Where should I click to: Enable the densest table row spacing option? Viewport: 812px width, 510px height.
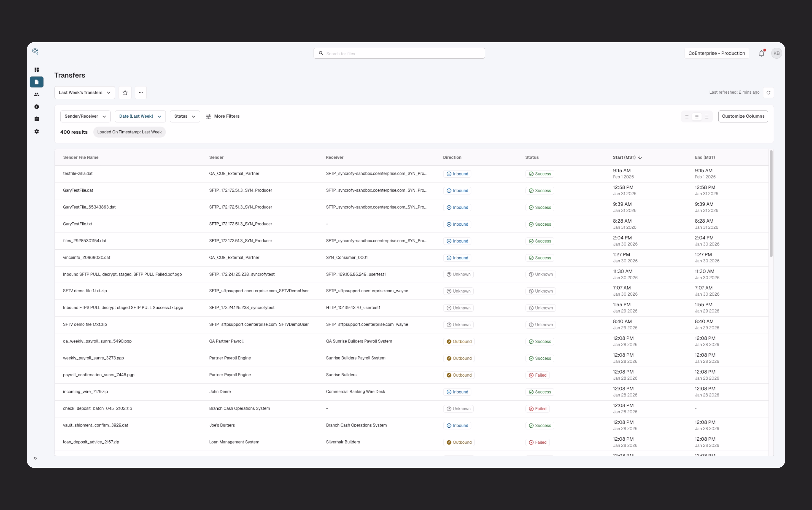(707, 116)
